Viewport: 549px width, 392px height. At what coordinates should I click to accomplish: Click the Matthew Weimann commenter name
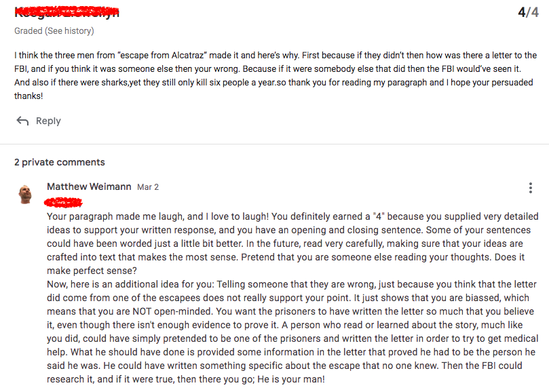89,187
